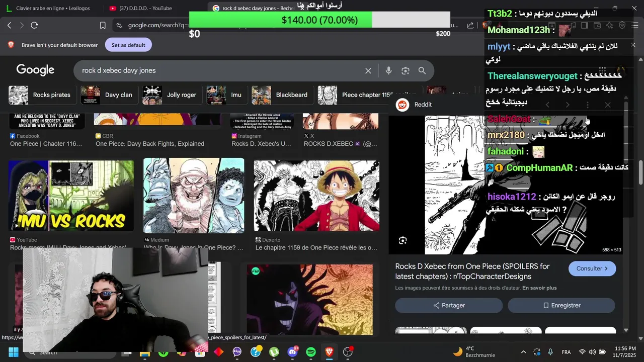
Task: Click the Partager button
Action: 449,305
